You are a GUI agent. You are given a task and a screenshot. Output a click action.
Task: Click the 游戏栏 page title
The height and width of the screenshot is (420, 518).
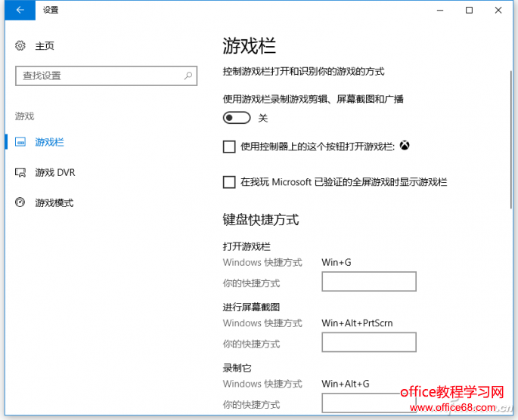249,45
